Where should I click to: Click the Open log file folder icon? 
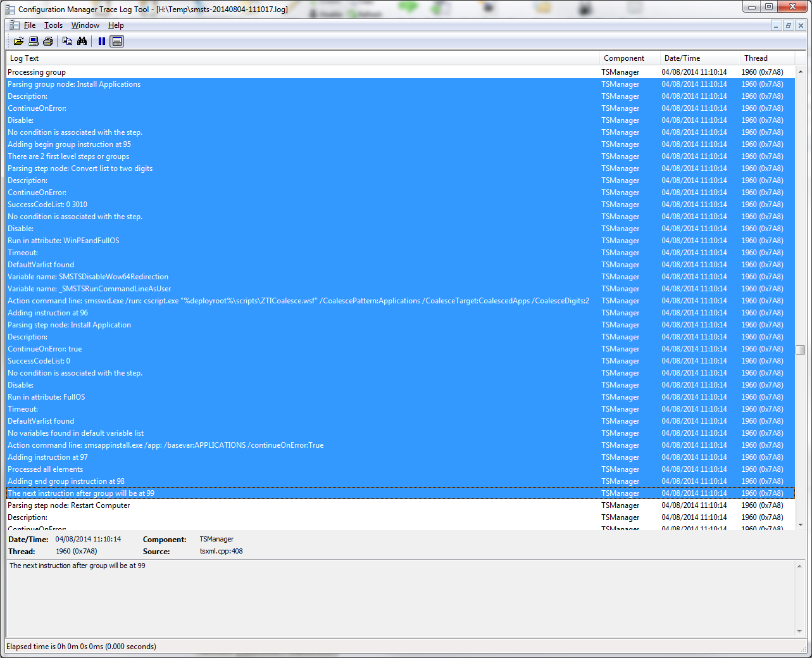pyautogui.click(x=18, y=41)
